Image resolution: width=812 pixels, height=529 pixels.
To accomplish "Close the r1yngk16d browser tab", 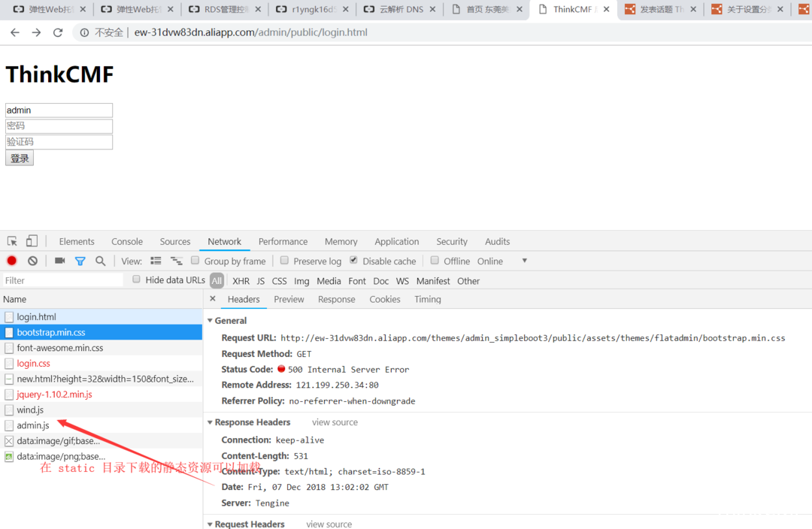I will 345,9.
